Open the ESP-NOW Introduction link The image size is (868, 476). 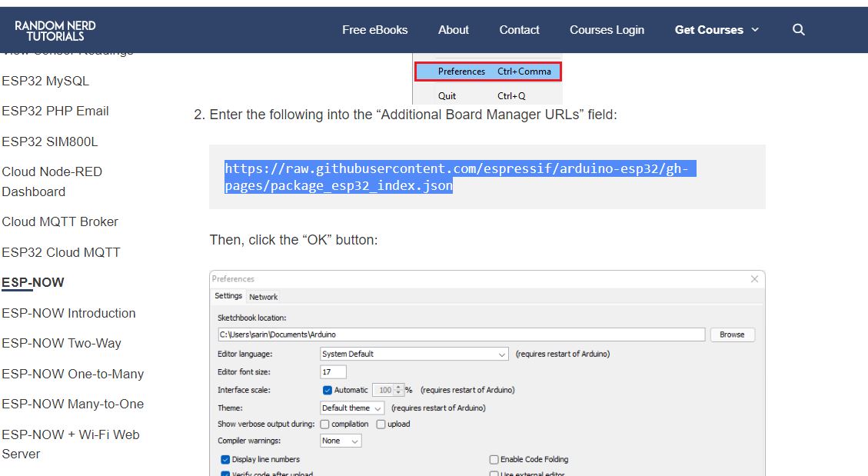pyautogui.click(x=68, y=313)
